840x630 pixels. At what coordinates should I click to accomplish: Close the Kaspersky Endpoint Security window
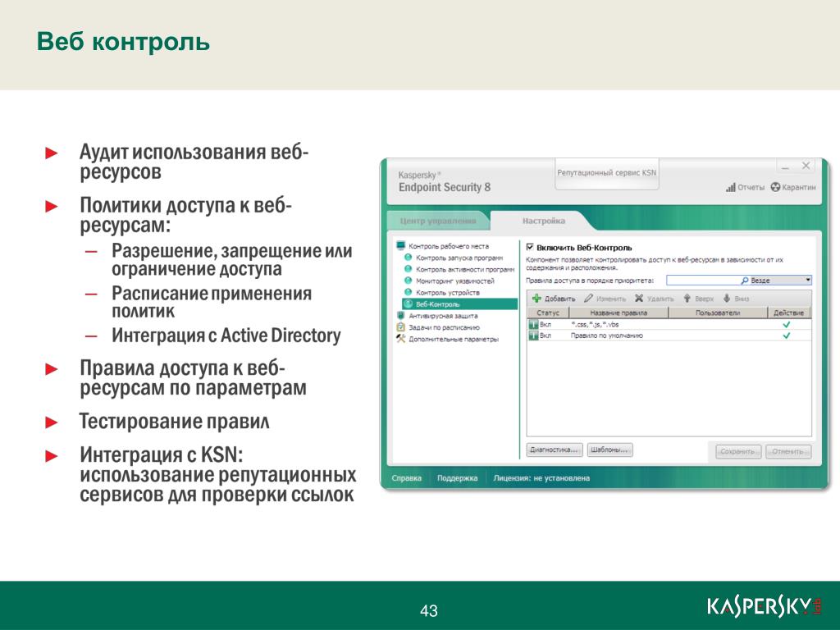[x=806, y=166]
